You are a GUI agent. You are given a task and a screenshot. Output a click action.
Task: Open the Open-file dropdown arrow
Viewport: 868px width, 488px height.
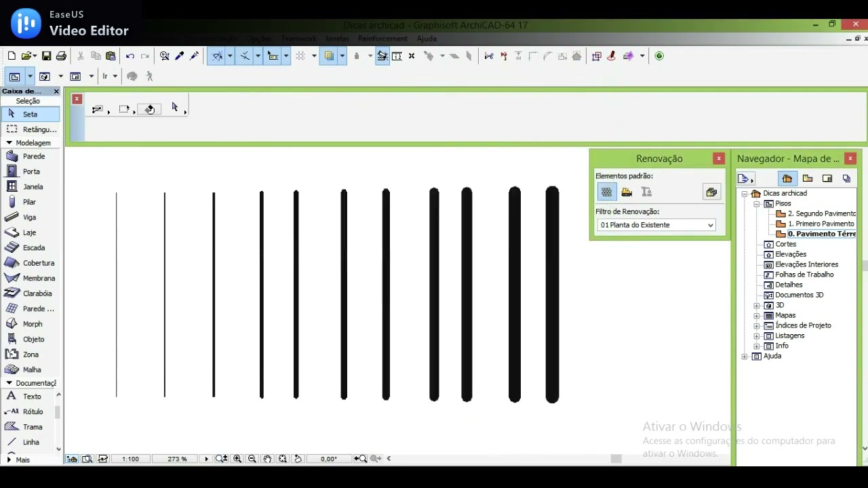click(x=34, y=56)
